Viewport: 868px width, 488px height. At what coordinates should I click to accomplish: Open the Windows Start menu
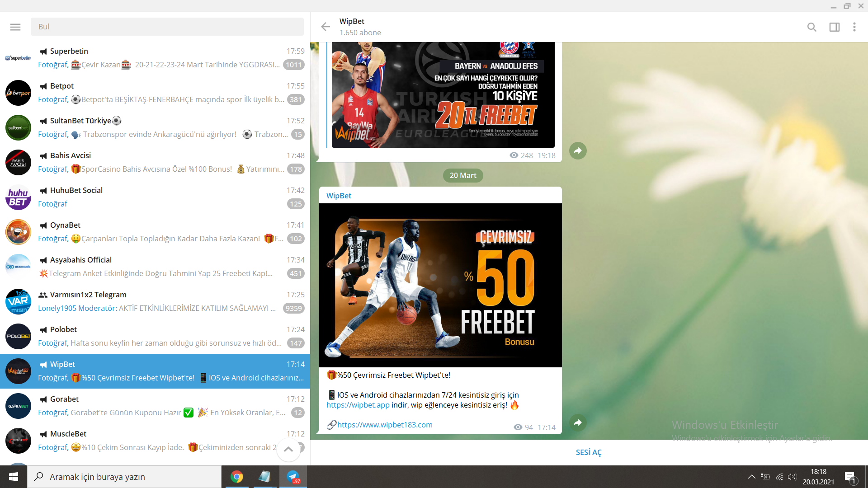13,477
